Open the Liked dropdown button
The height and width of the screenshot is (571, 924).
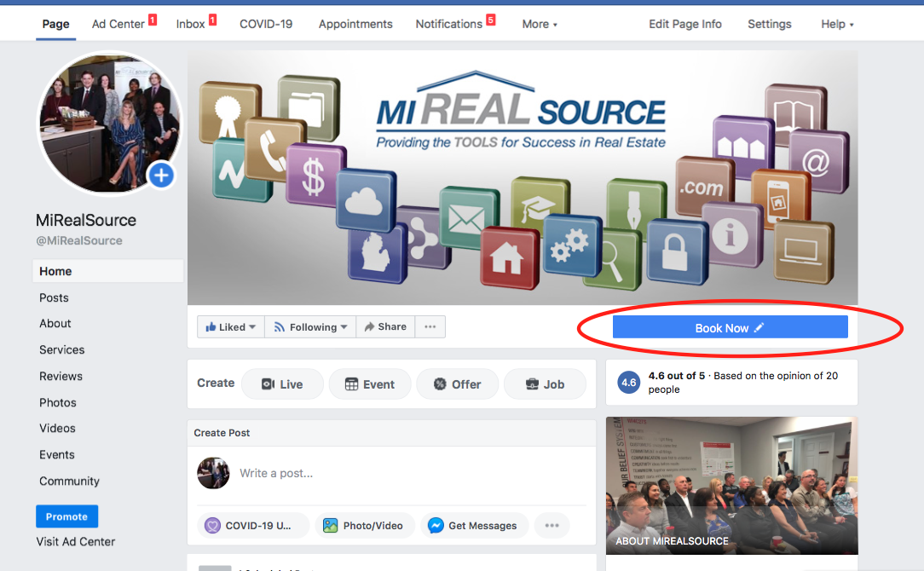point(230,327)
